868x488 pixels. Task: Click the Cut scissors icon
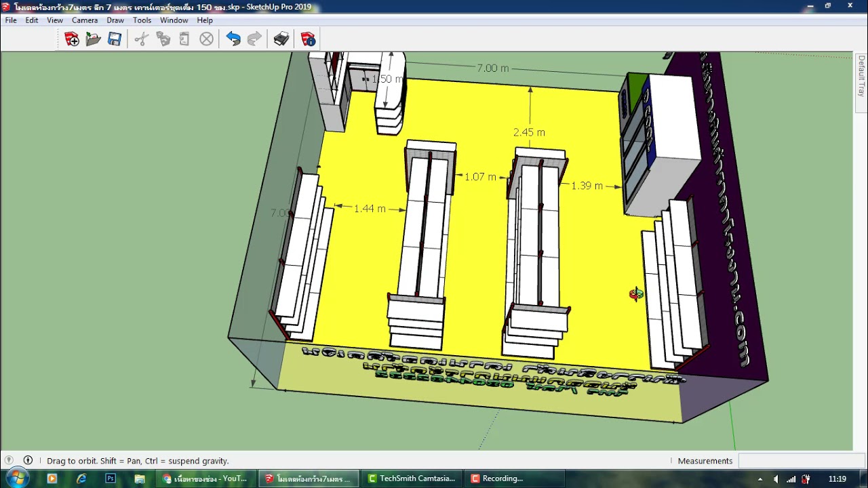click(141, 39)
